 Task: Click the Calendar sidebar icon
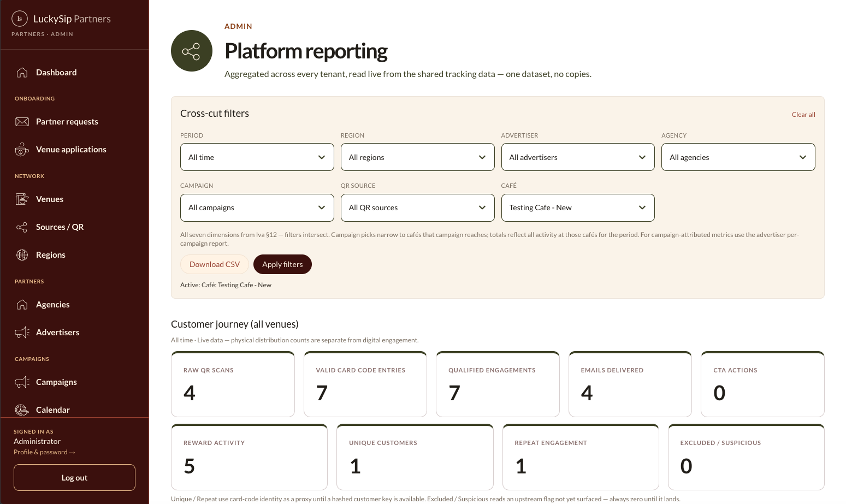click(x=22, y=410)
